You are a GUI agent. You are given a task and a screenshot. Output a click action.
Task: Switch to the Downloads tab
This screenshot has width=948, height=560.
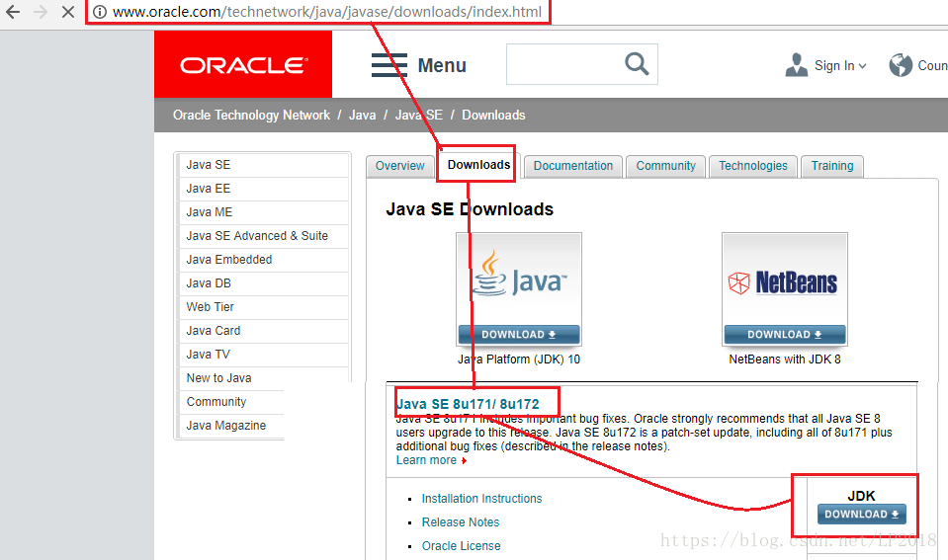click(x=478, y=165)
